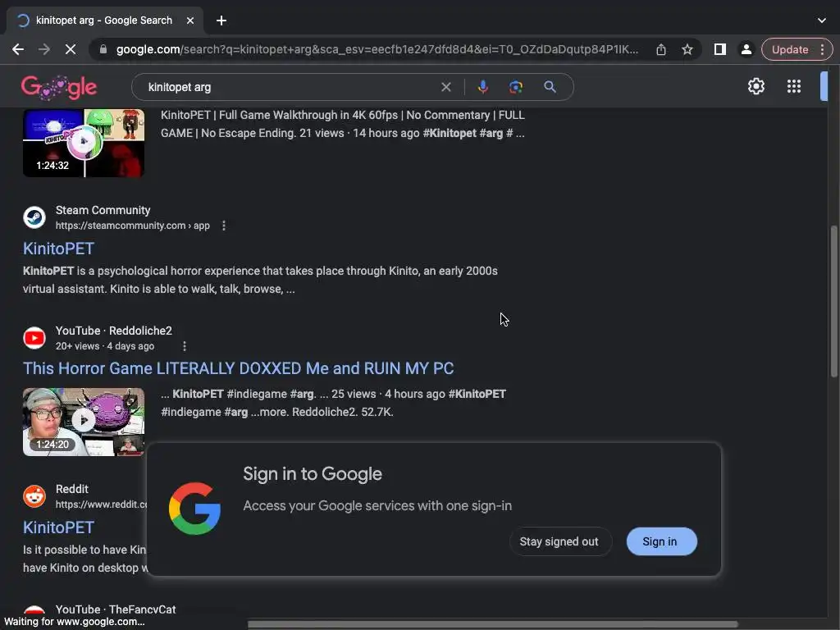The image size is (840, 630).
Task: Click the blue Google account button edge
Action: (x=824, y=86)
